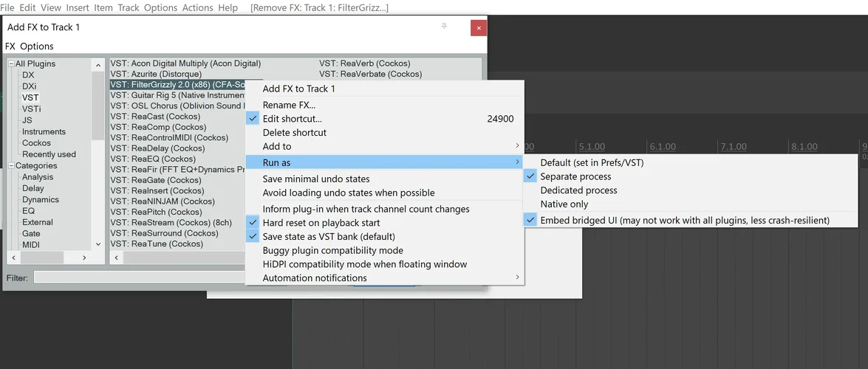Select 'VST: Acon Digital Multiply' plugin

tap(185, 63)
